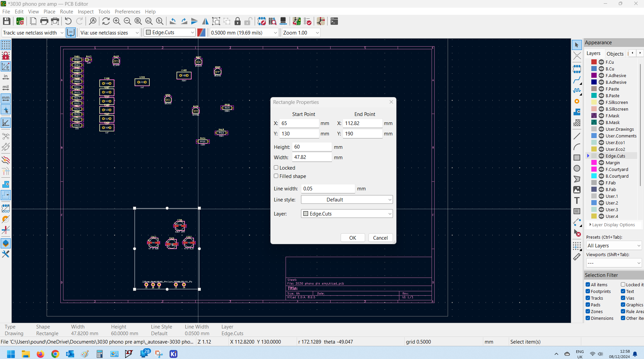Click the Line width input field
The image size is (644, 359).
point(328,189)
